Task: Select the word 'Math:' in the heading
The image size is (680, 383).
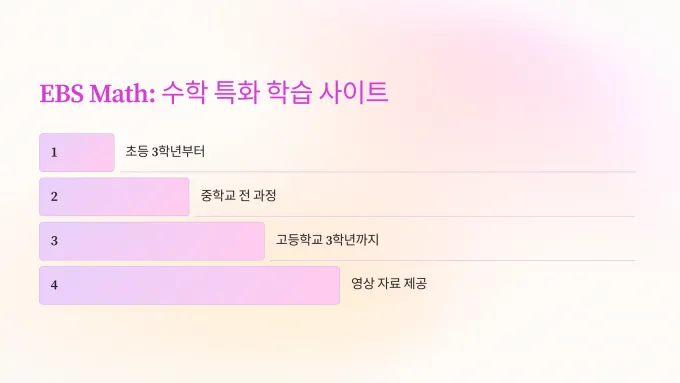Action: pos(122,93)
